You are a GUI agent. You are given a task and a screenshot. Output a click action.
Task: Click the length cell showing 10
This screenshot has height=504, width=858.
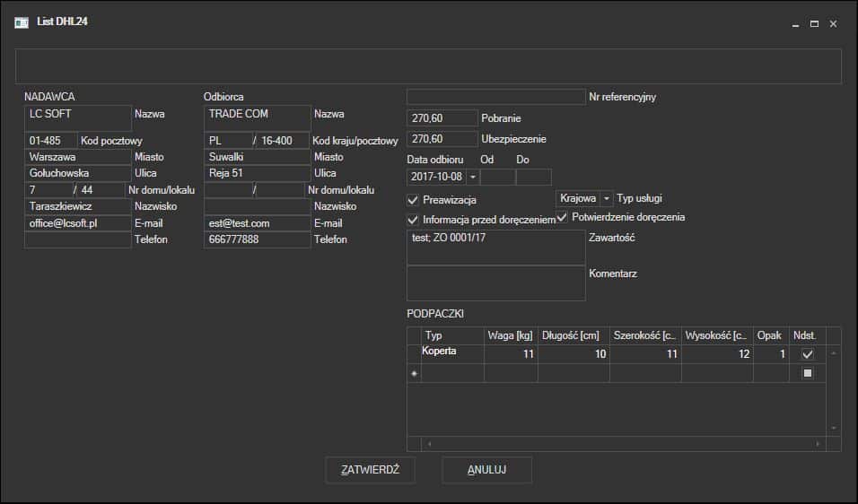point(573,353)
